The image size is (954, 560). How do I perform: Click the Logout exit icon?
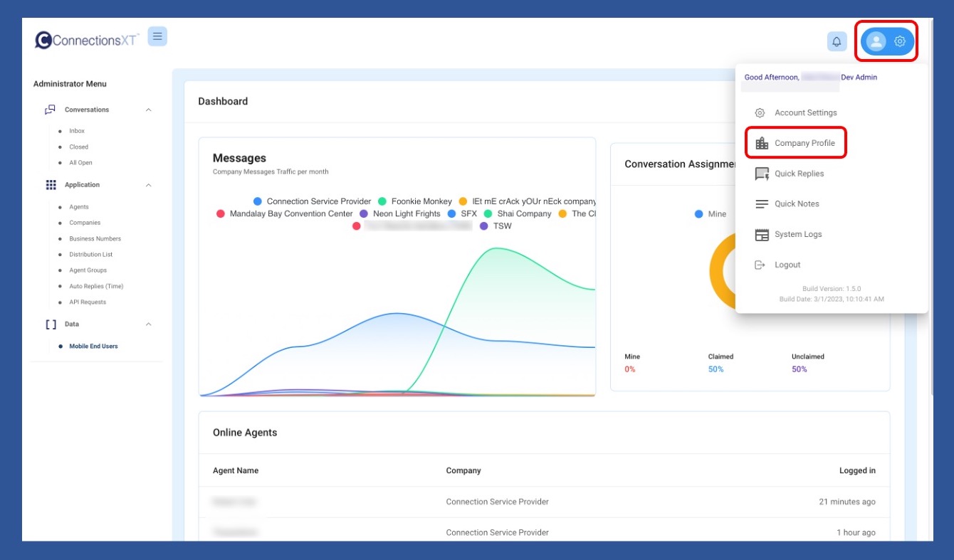(760, 265)
